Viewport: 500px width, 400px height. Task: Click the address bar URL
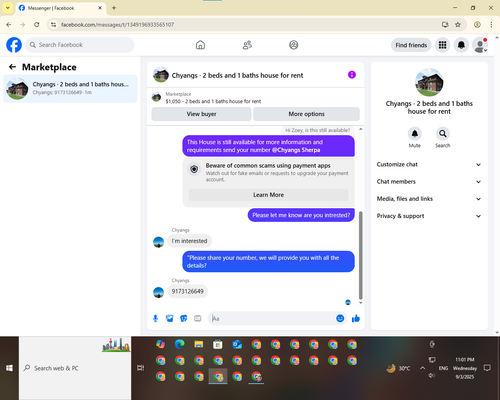[117, 25]
